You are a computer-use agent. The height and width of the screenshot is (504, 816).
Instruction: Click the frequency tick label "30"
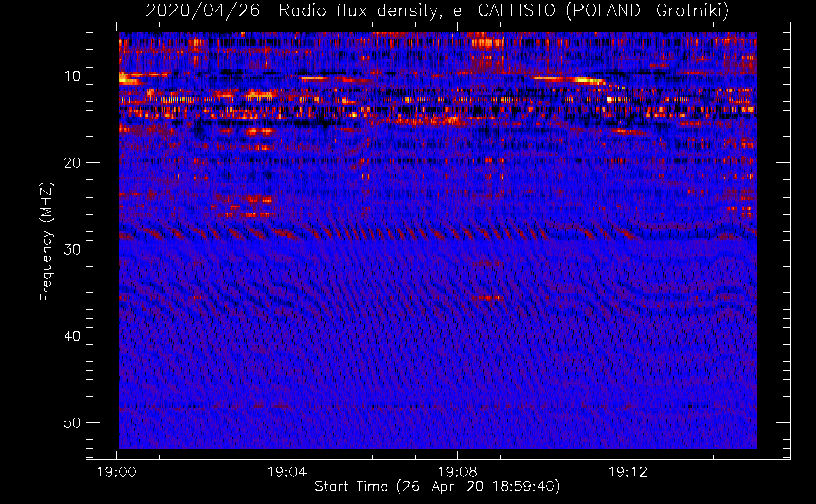pos(73,249)
